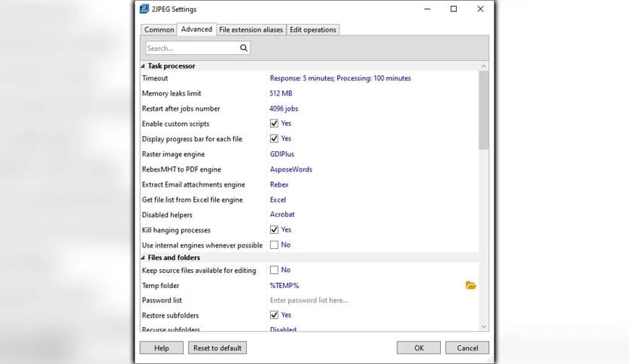Click the search magnifier icon

coord(244,48)
